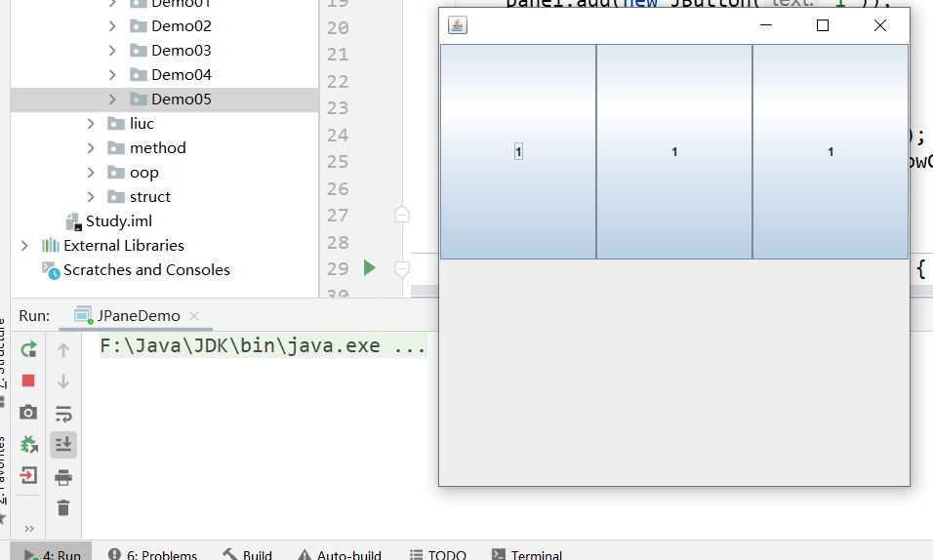Click the green run gutter arrow

[369, 267]
